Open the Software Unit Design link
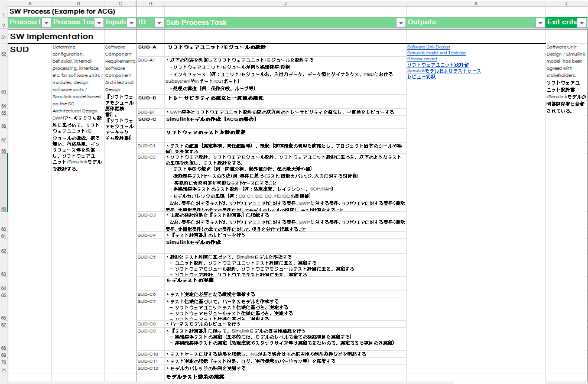This screenshot has width=588, height=384. [428, 47]
